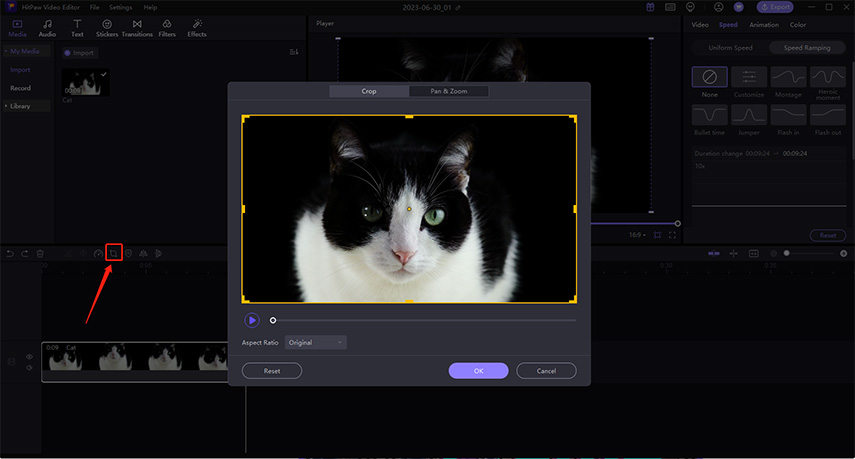Select the None speed ramping preset
Image resolution: width=855 pixels, height=459 pixels.
pyautogui.click(x=709, y=77)
